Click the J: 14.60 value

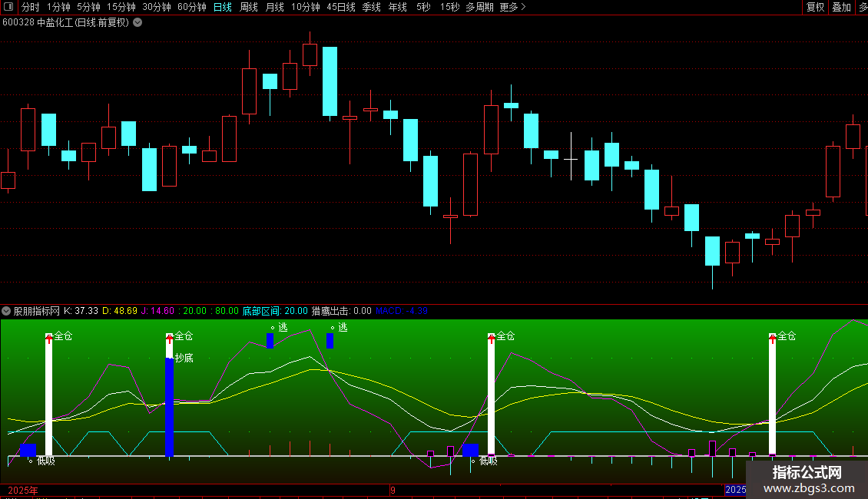pos(157,311)
